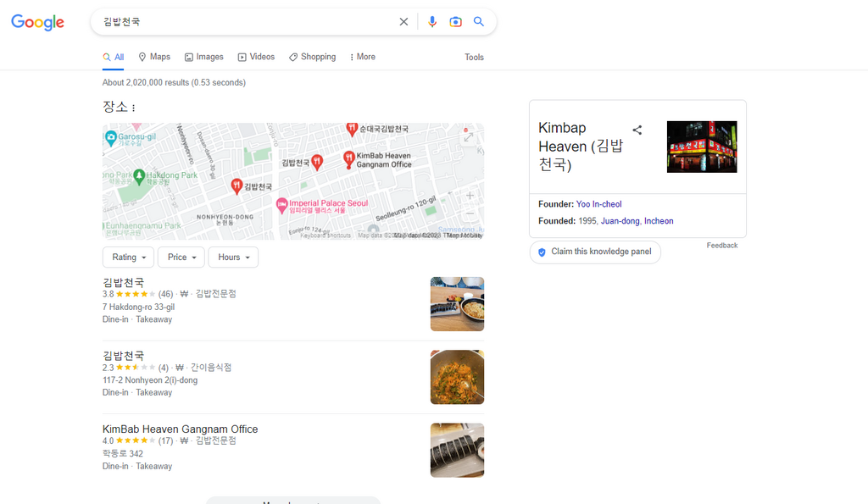Click the Hakdong Park map marker
The width and height of the screenshot is (868, 504).
tap(139, 176)
